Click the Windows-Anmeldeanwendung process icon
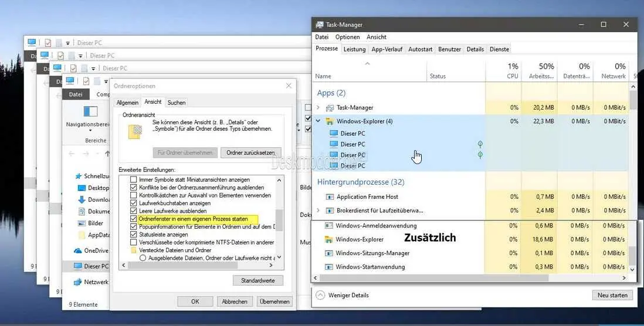The image size is (644, 326). coord(328,225)
